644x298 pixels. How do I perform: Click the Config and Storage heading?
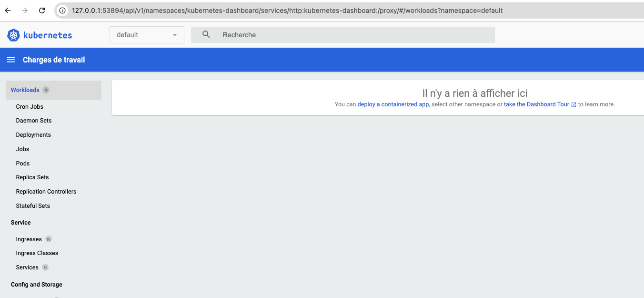coord(37,285)
